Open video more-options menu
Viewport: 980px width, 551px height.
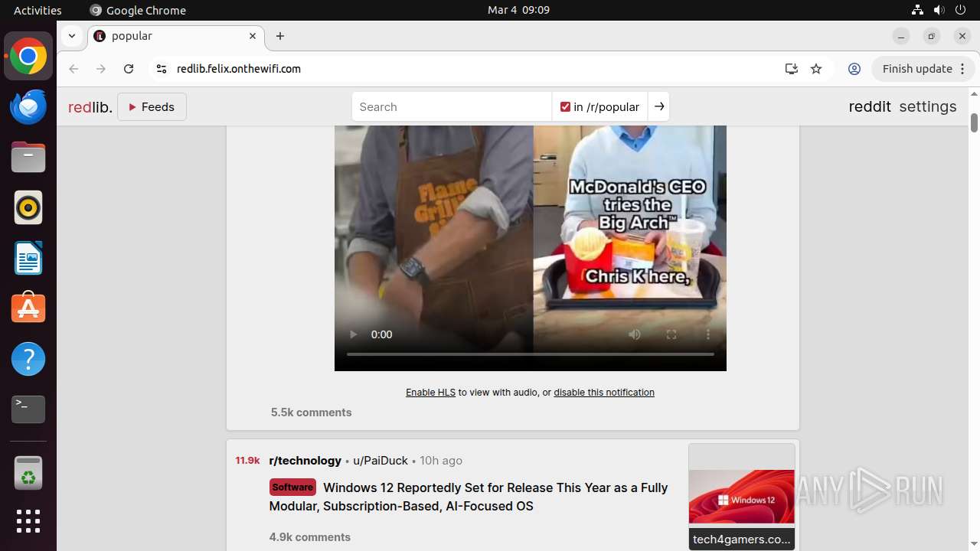click(x=708, y=334)
